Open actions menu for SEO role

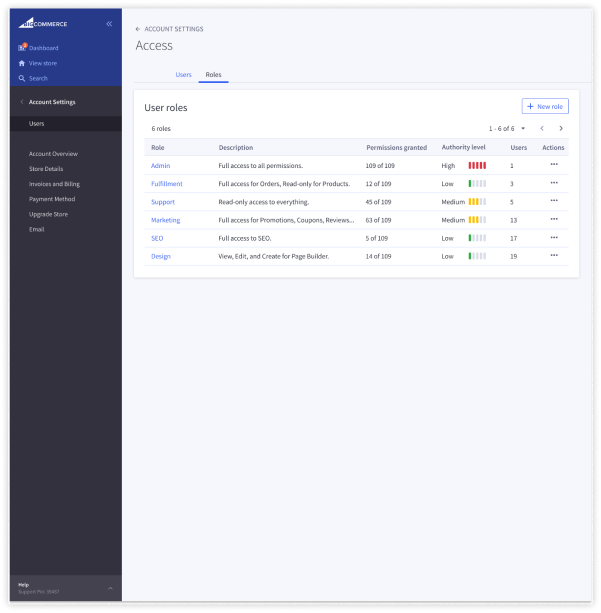pos(554,237)
